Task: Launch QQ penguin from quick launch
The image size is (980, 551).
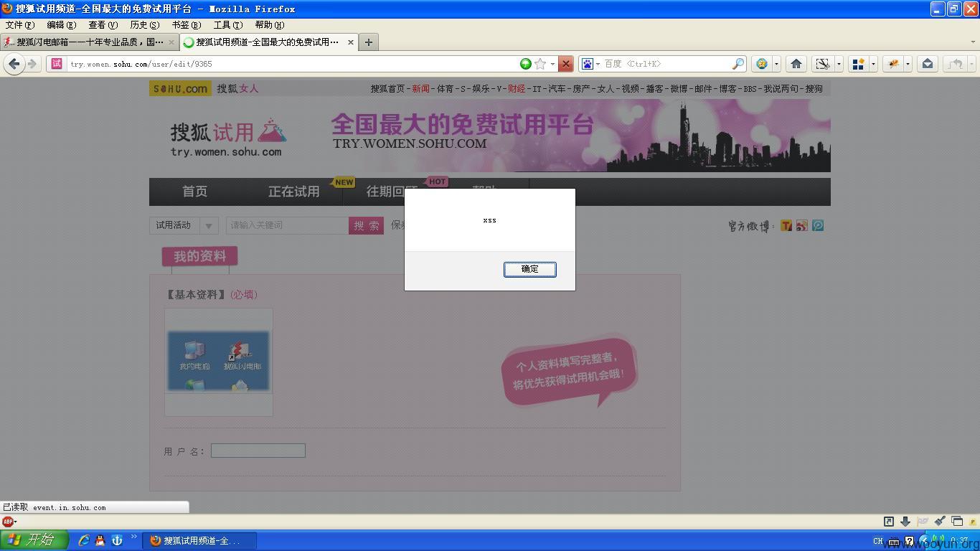Action: 100,540
